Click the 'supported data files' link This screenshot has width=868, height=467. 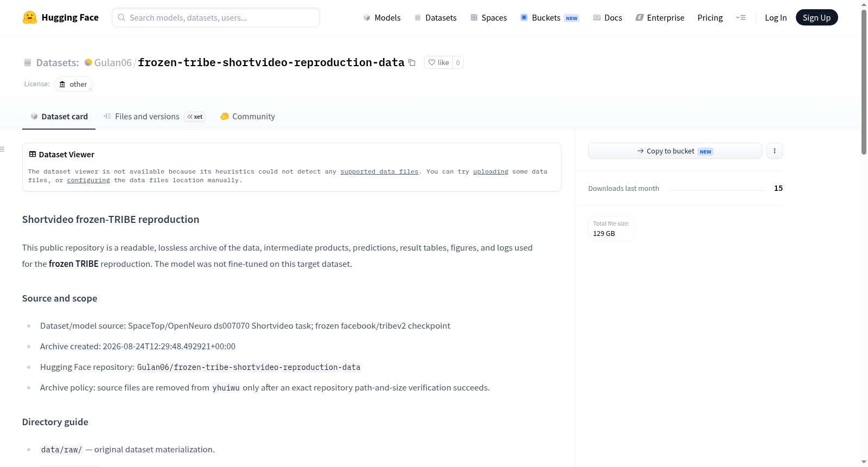(379, 171)
